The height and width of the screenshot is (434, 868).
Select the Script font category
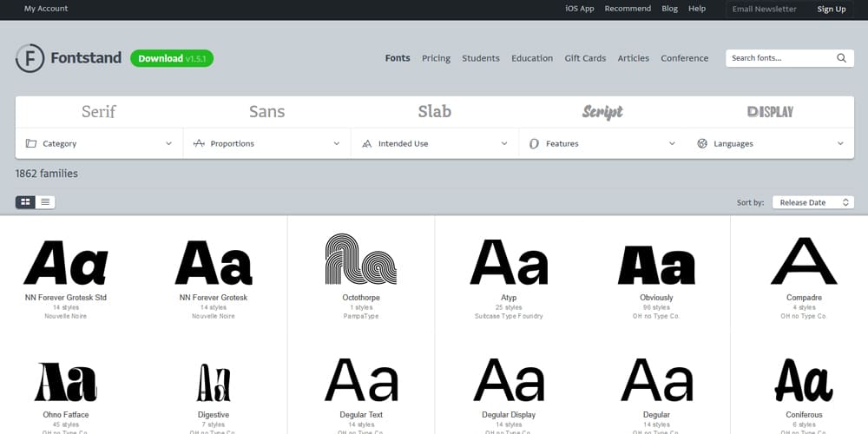pos(602,112)
